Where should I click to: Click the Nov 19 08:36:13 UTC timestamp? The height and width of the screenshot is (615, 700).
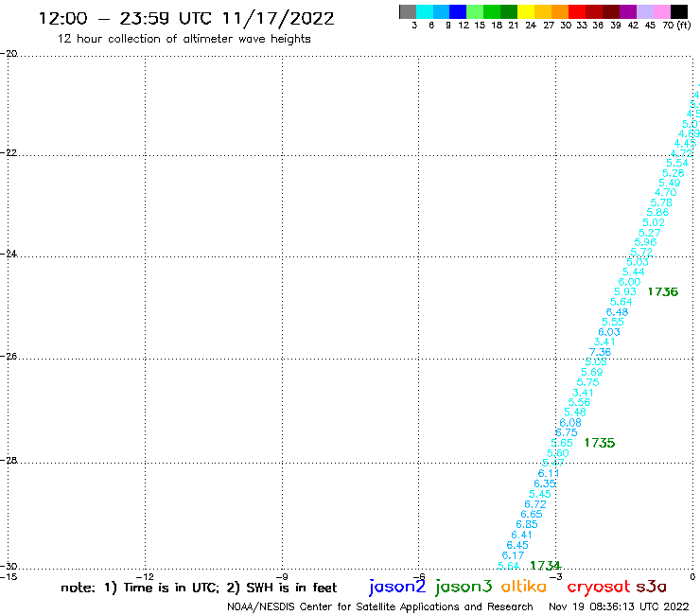point(619,606)
